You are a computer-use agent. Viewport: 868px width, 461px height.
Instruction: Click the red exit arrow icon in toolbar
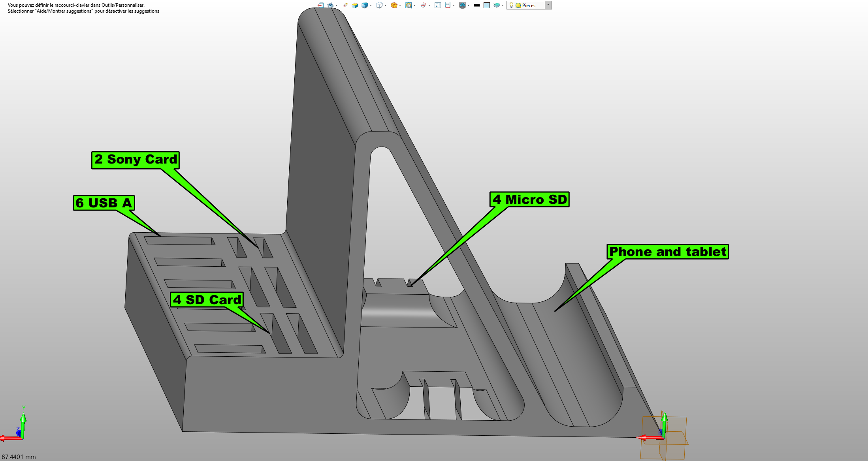click(320, 5)
